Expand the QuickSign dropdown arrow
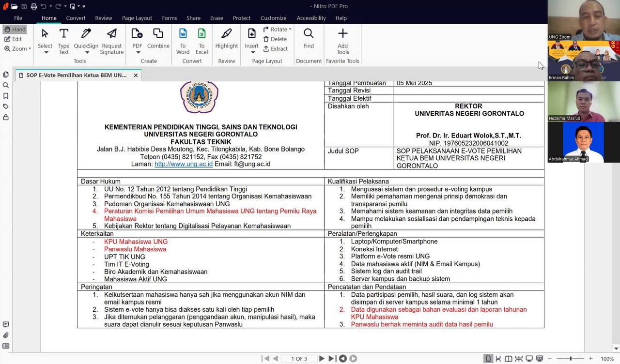Image resolution: width=620 pixels, height=364 pixels. coord(87,53)
